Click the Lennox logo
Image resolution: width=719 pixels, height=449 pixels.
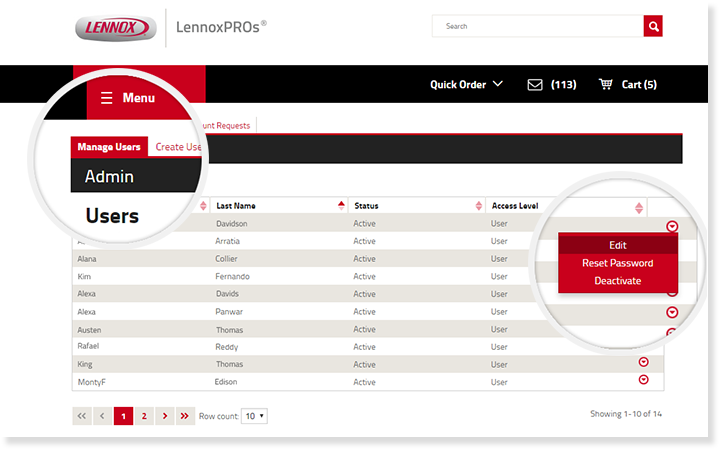[x=116, y=28]
